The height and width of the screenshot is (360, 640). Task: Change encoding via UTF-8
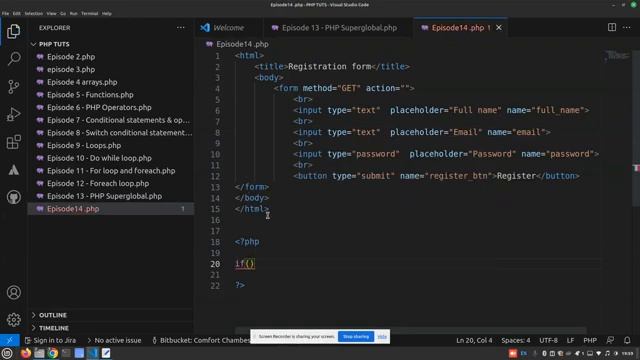click(x=548, y=340)
